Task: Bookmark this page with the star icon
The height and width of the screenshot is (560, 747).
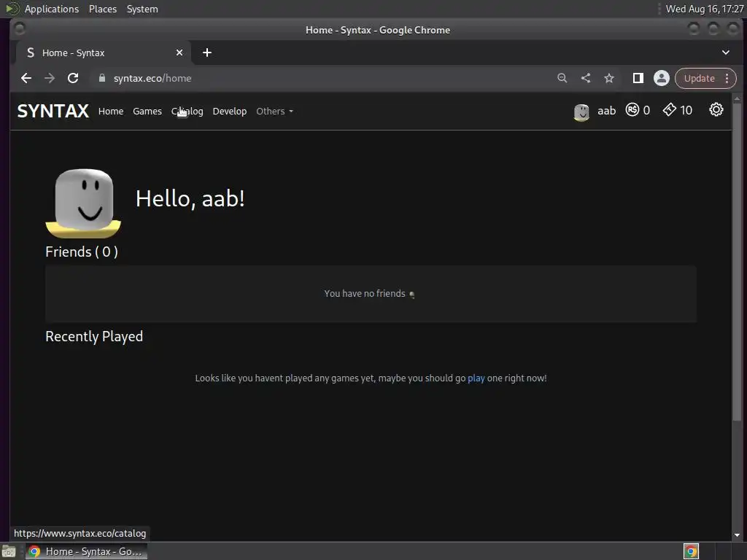Action: point(609,78)
